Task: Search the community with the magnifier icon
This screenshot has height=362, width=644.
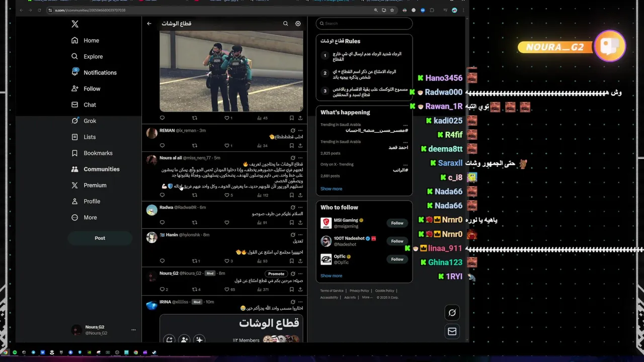Action: pyautogui.click(x=285, y=24)
